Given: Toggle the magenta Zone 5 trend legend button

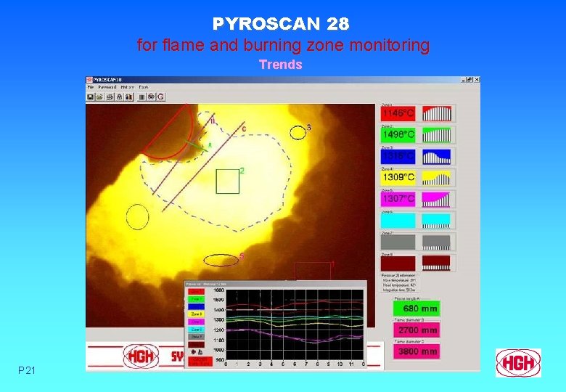Looking at the screenshot, I should pos(197,322).
